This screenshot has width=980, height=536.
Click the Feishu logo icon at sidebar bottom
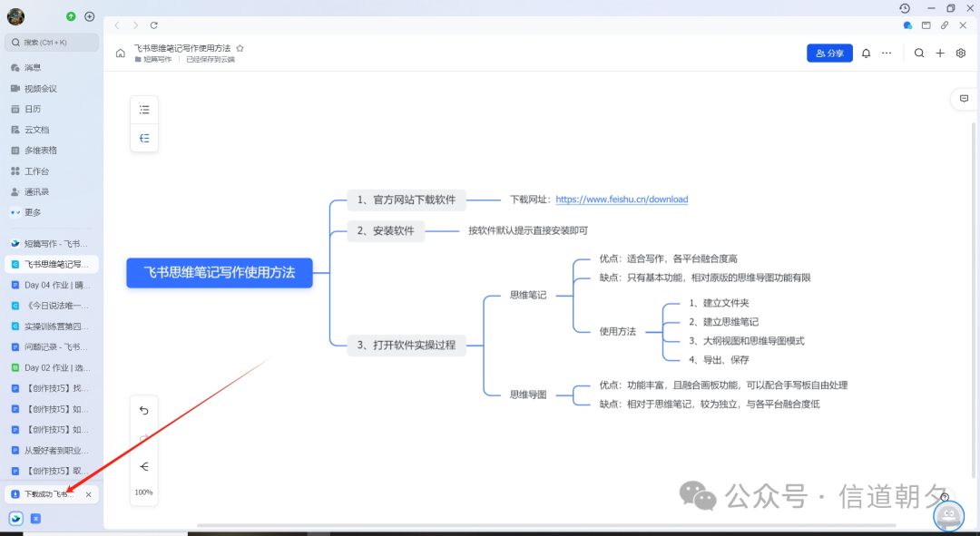point(16,519)
